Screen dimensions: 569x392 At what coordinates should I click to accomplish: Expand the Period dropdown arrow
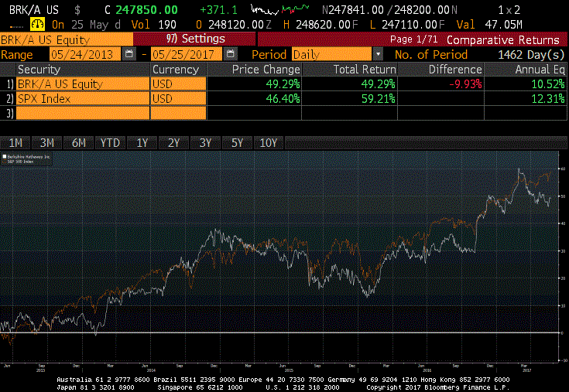point(378,54)
